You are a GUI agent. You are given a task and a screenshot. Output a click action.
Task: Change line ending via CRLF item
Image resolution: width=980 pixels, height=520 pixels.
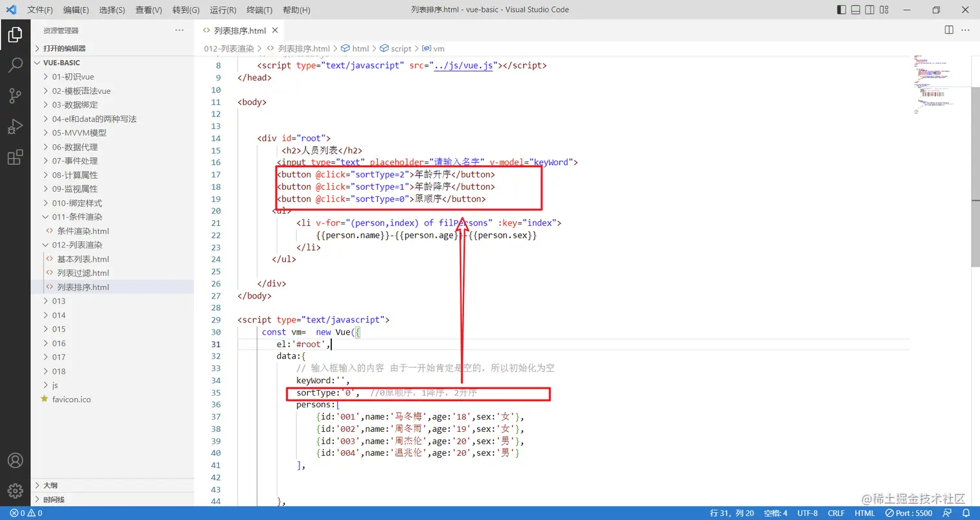coord(837,514)
